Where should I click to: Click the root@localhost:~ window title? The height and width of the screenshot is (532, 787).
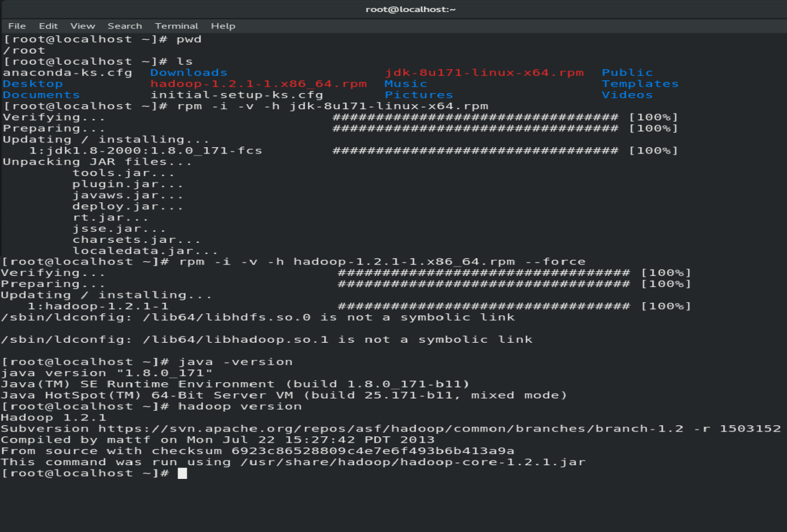(x=410, y=9)
